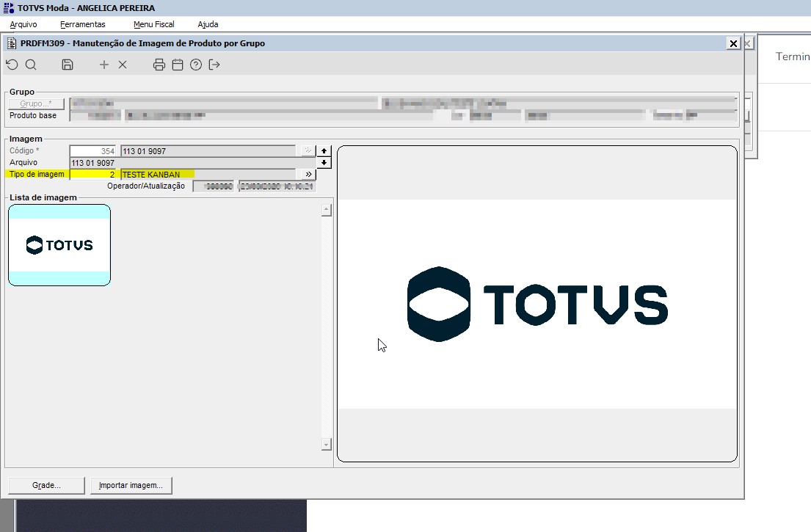Viewport: 811px width, 532px height.
Task: Click the Código field showing 354
Action: (93, 151)
